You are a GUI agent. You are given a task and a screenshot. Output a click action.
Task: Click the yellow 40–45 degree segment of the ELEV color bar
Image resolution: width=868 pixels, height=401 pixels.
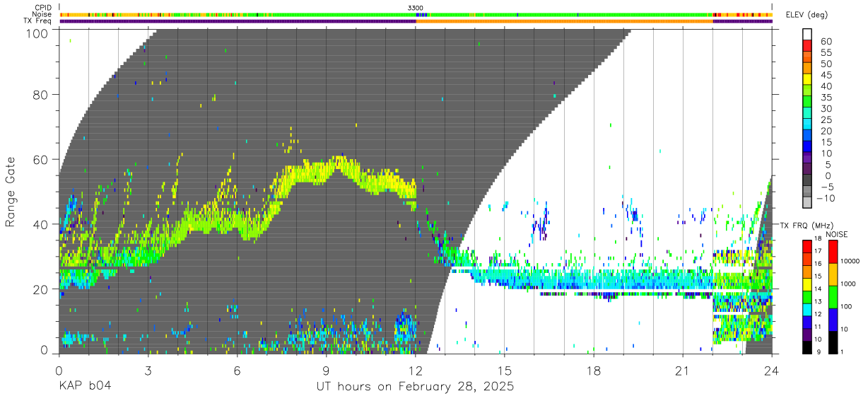807,80
